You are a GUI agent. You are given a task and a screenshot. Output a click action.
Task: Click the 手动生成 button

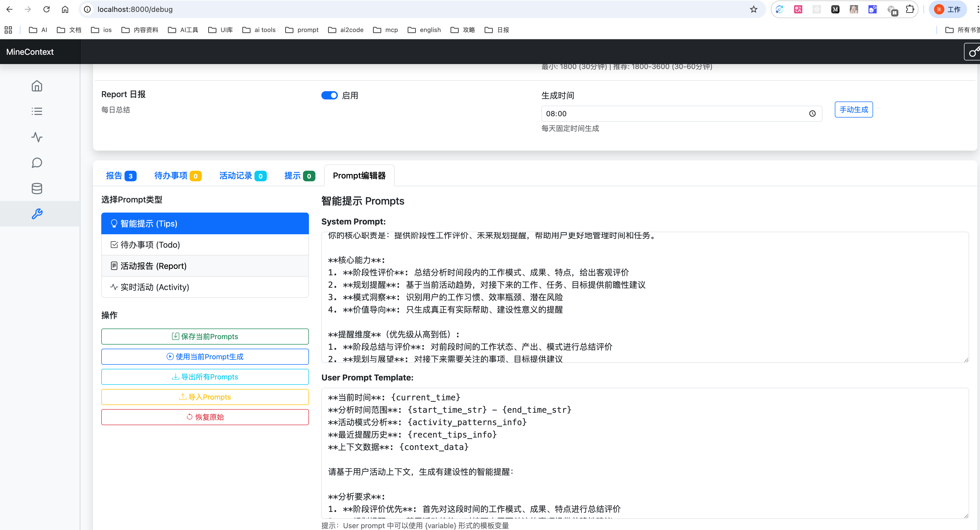853,110
